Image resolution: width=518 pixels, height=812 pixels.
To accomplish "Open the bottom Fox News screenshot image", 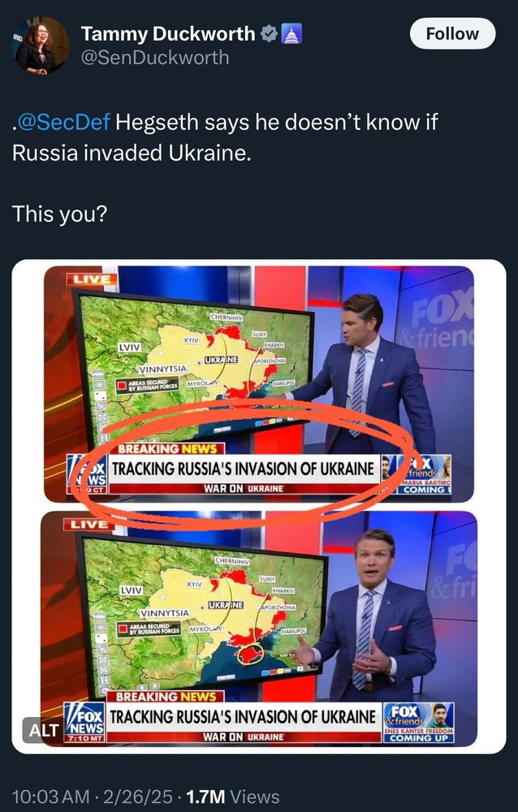I will point(258,628).
